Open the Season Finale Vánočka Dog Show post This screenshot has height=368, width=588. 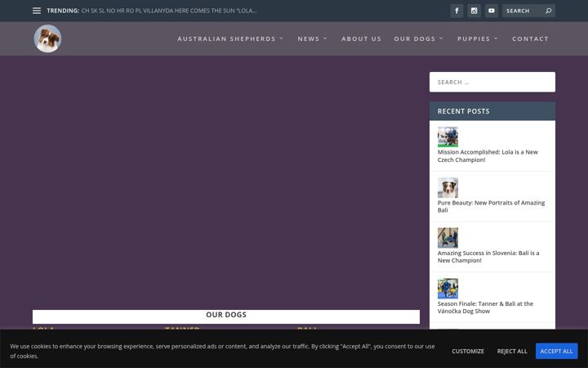[x=485, y=307]
